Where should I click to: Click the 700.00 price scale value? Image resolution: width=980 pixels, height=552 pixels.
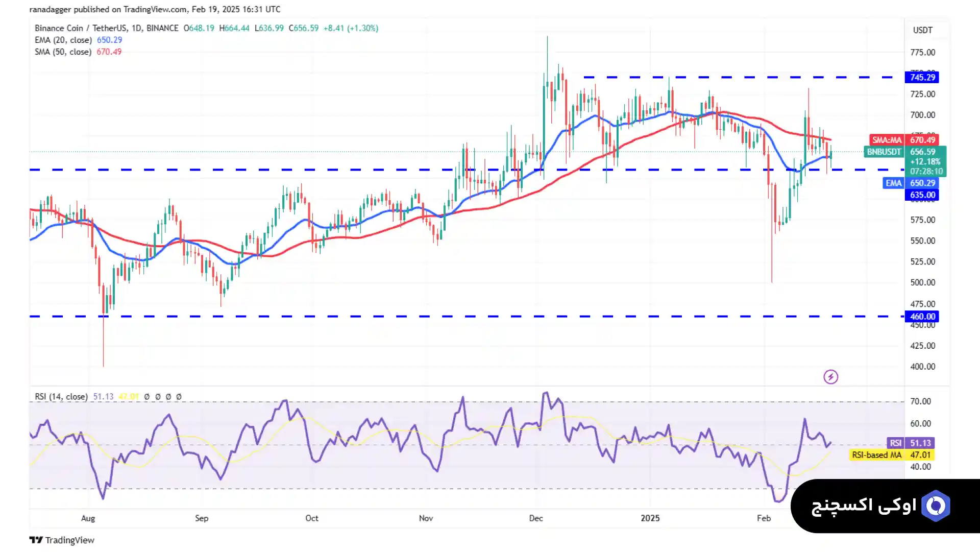pyautogui.click(x=923, y=115)
